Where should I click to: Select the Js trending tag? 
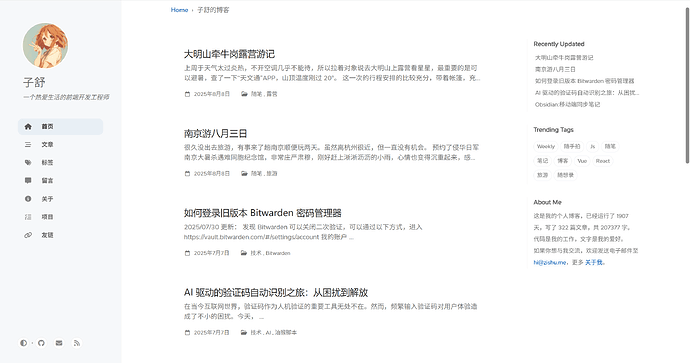pos(592,147)
